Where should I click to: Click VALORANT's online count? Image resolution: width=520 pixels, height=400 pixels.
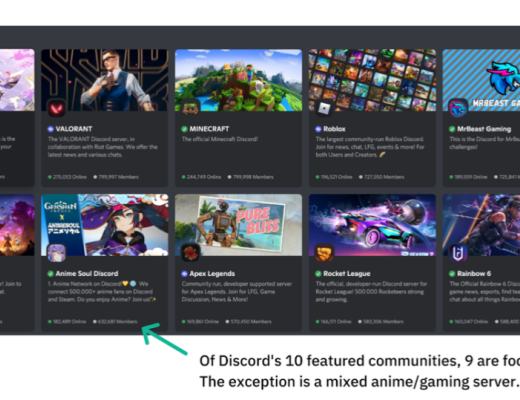[67, 177]
